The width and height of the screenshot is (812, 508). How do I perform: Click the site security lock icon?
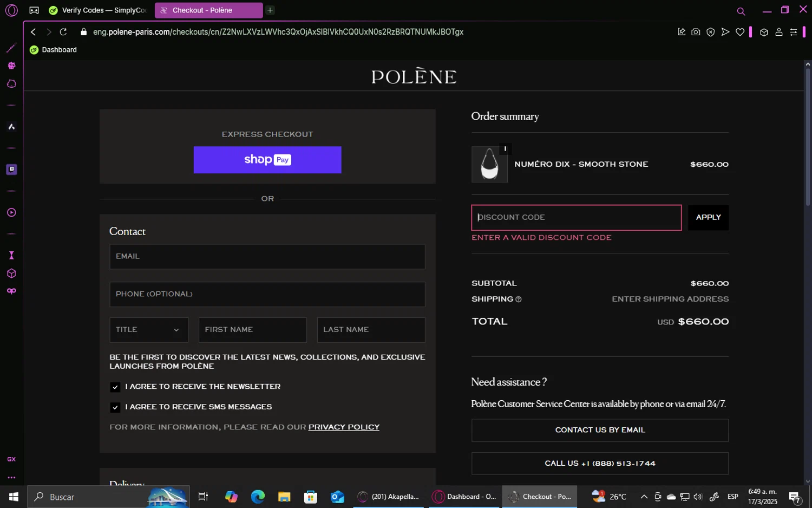pyautogui.click(x=83, y=32)
